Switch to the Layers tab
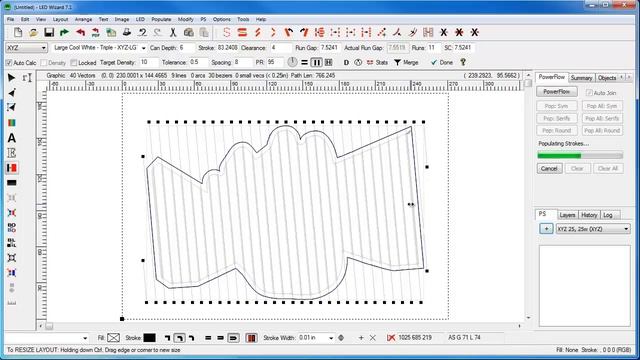 click(x=567, y=215)
